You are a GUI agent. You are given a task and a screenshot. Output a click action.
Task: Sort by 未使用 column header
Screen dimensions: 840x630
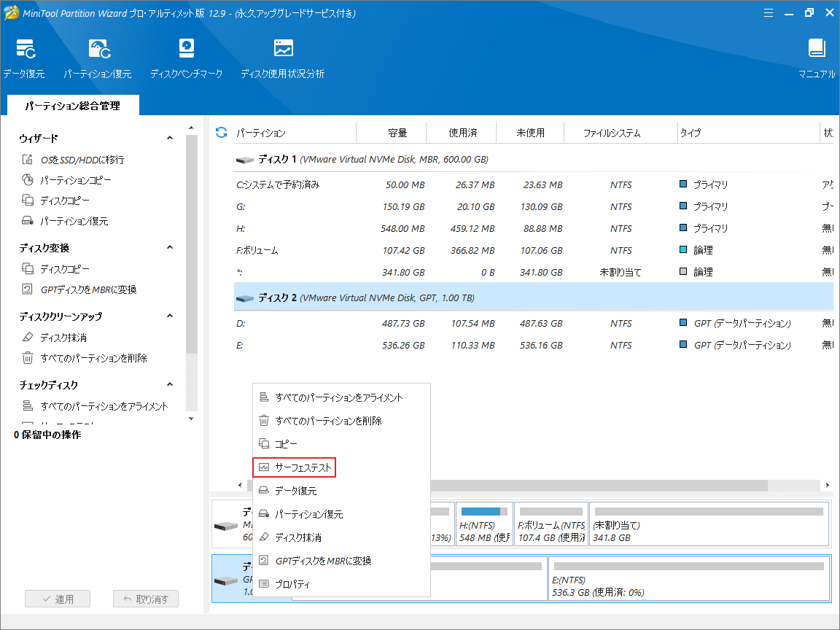(x=530, y=132)
